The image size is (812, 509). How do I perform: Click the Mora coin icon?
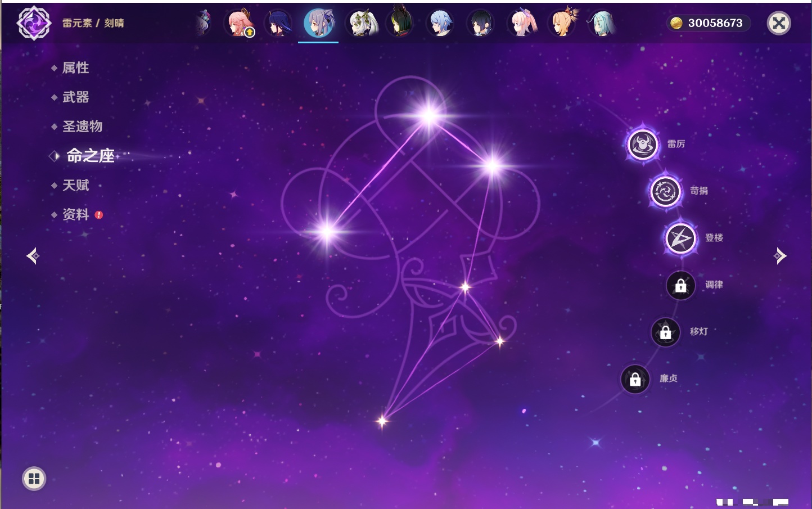(676, 23)
